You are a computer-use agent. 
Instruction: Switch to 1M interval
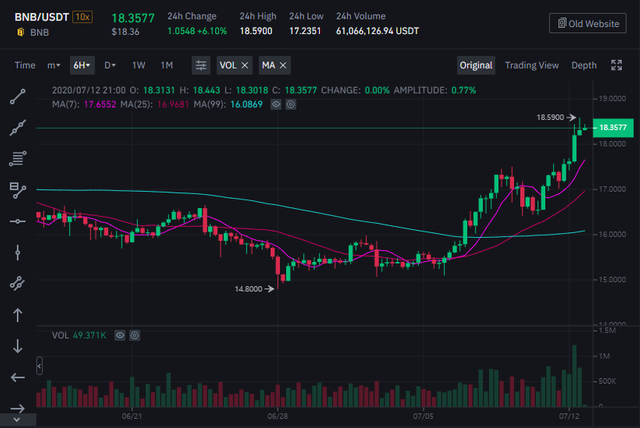167,65
